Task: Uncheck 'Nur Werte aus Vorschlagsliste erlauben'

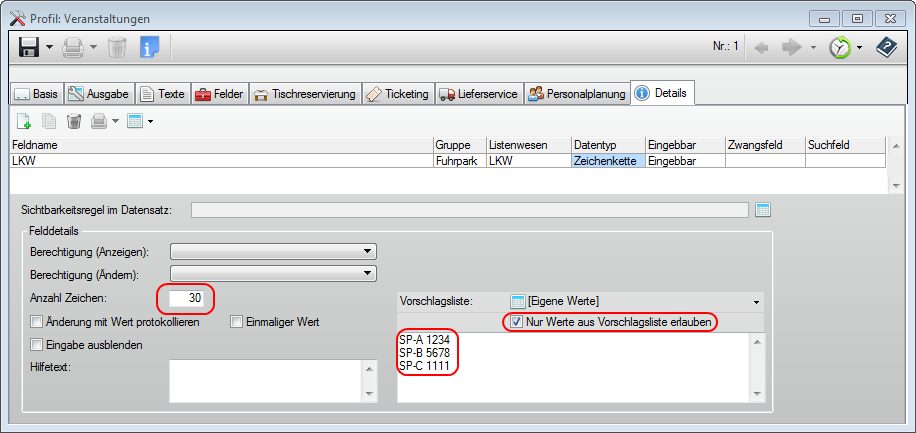Action: point(516,322)
